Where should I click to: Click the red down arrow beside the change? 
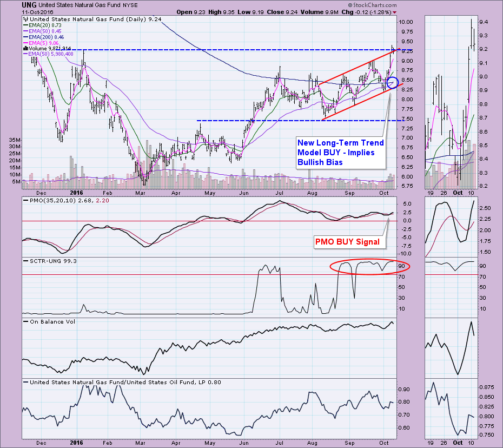[395, 12]
